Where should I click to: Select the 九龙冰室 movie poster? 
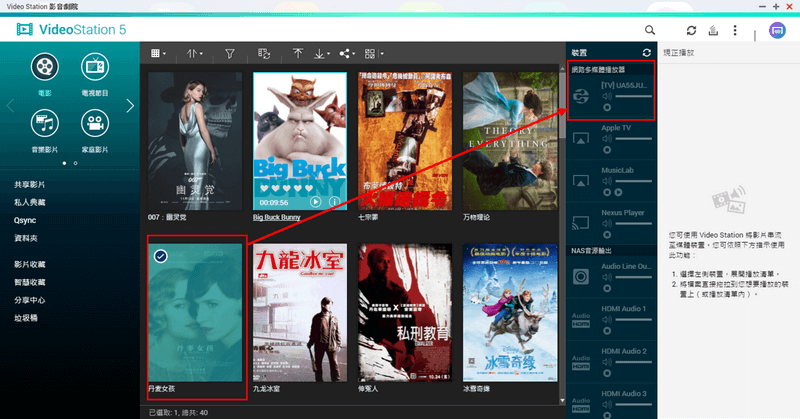pyautogui.click(x=300, y=312)
